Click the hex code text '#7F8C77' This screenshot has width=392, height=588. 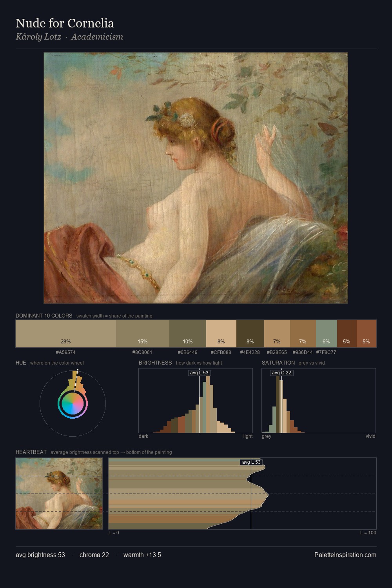coord(326,352)
